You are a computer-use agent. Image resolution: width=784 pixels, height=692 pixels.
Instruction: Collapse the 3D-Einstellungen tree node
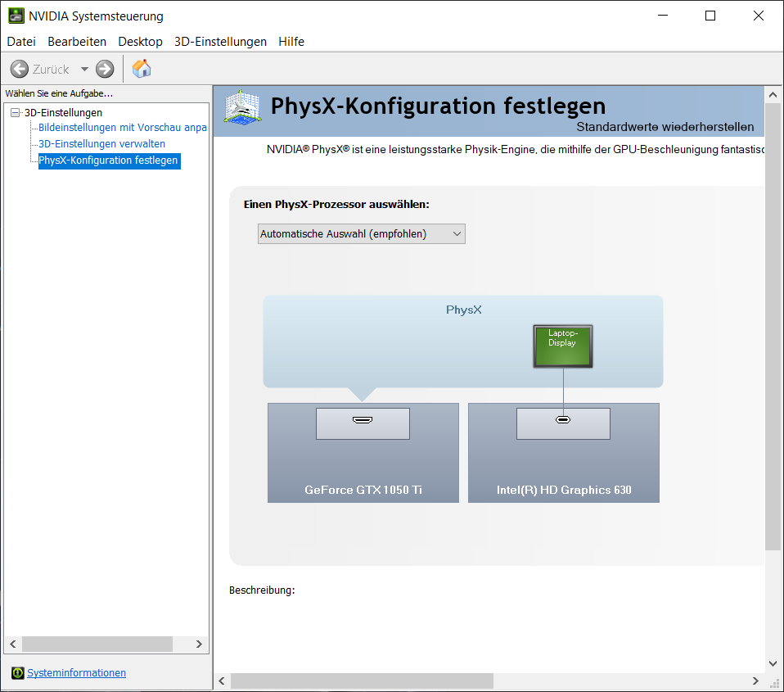tap(16, 112)
